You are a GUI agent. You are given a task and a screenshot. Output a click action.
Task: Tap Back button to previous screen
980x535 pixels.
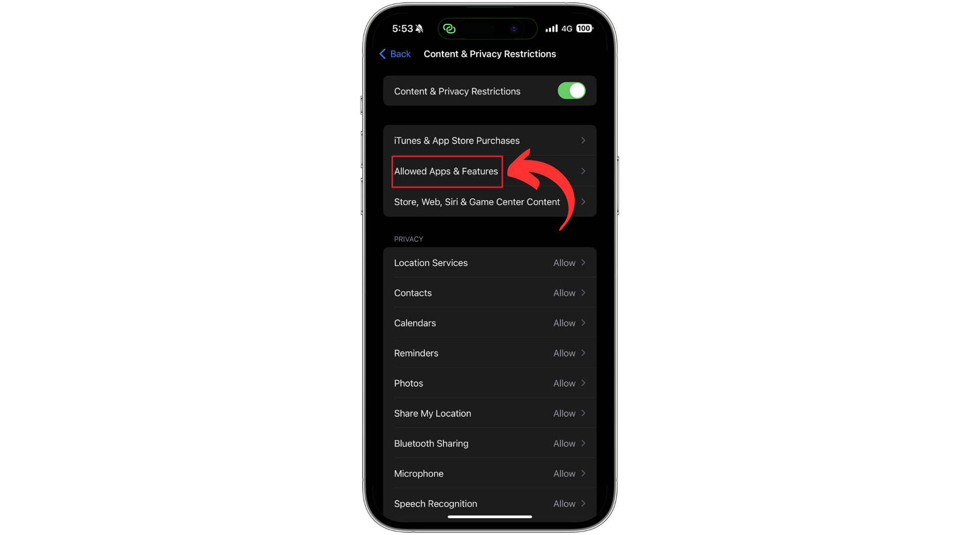point(395,54)
